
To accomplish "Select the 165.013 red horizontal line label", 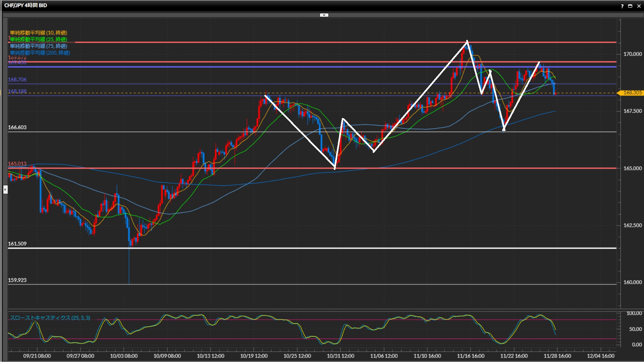I will point(17,164).
